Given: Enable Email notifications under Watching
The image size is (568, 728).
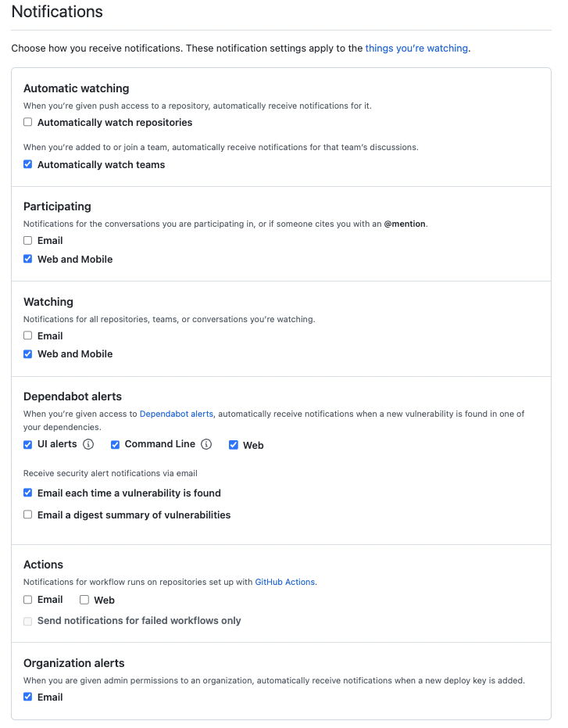Looking at the screenshot, I should [27, 335].
